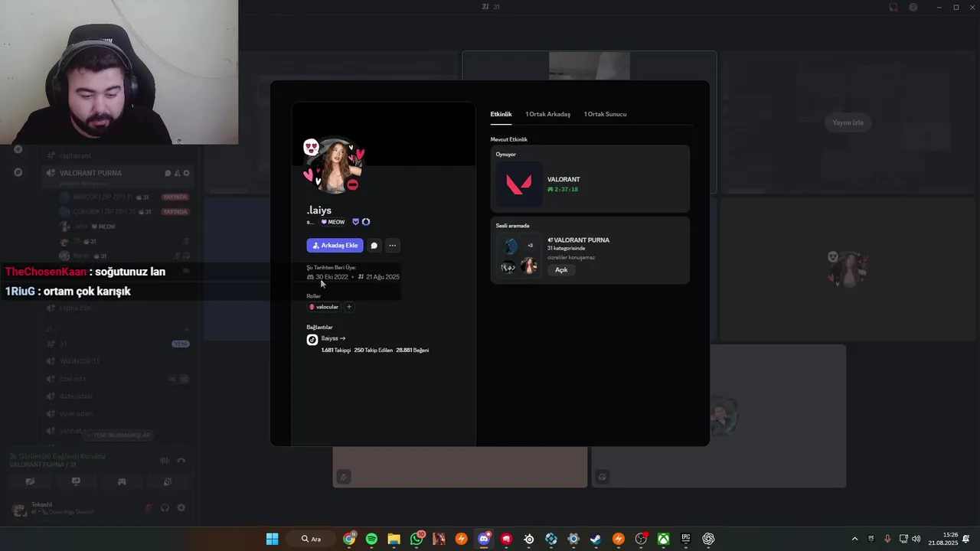The image size is (980, 551).
Task: Open Google Chrome from the taskbar
Action: 349,539
